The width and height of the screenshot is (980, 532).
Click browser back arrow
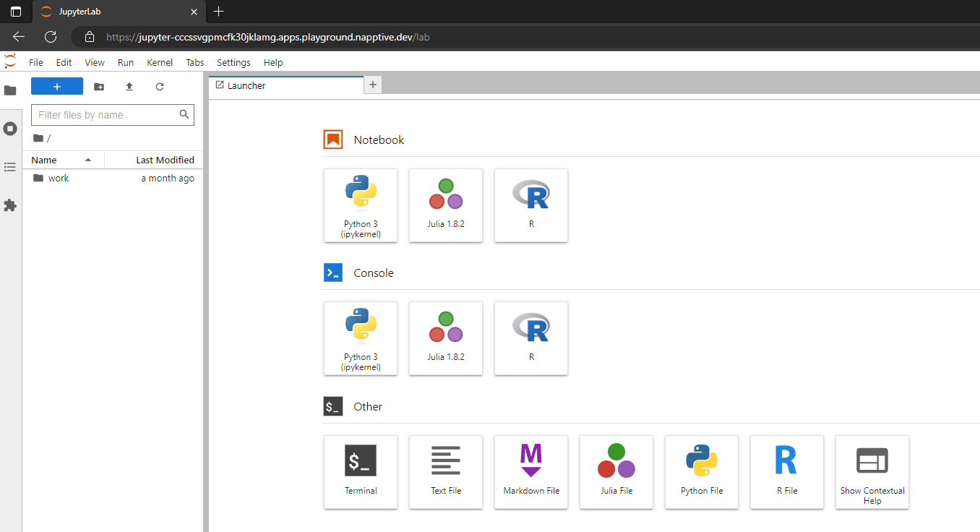click(x=19, y=37)
